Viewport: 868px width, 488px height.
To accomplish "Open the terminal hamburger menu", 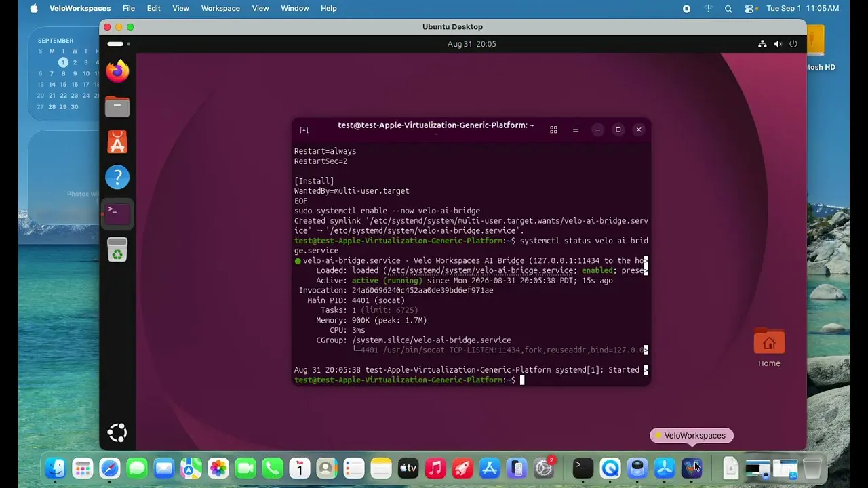I will coord(576,129).
